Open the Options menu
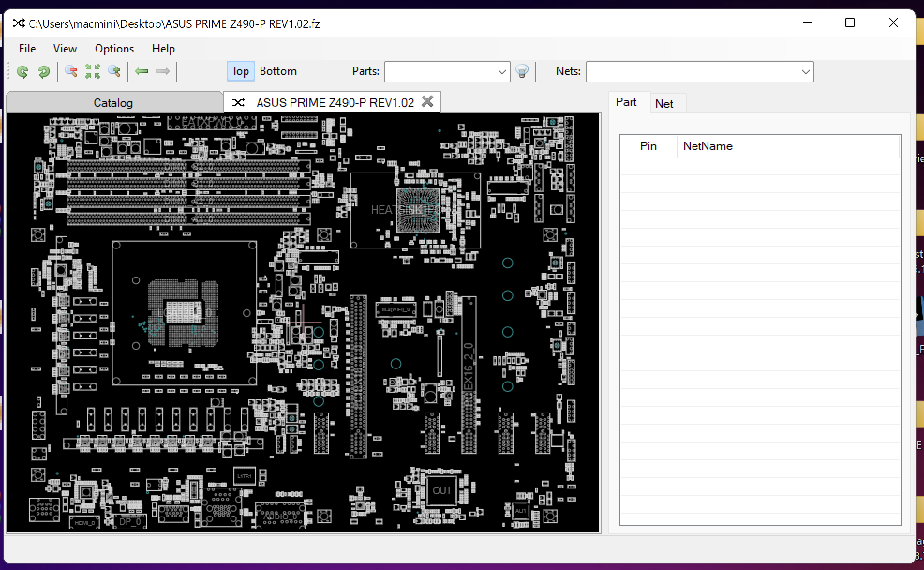 114,48
